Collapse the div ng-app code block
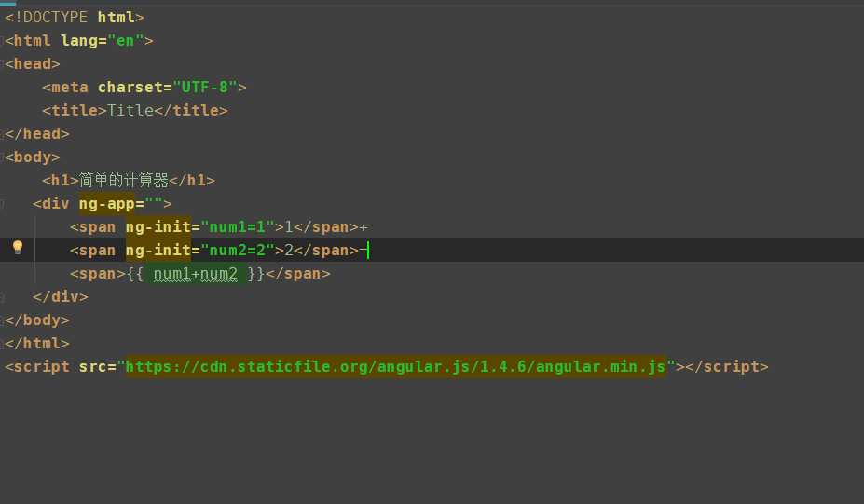 coord(2,204)
